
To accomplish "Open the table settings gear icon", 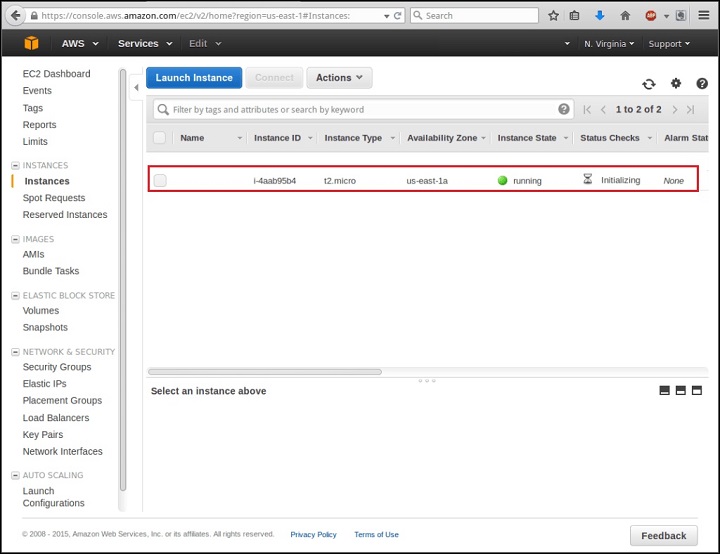I will [x=675, y=84].
